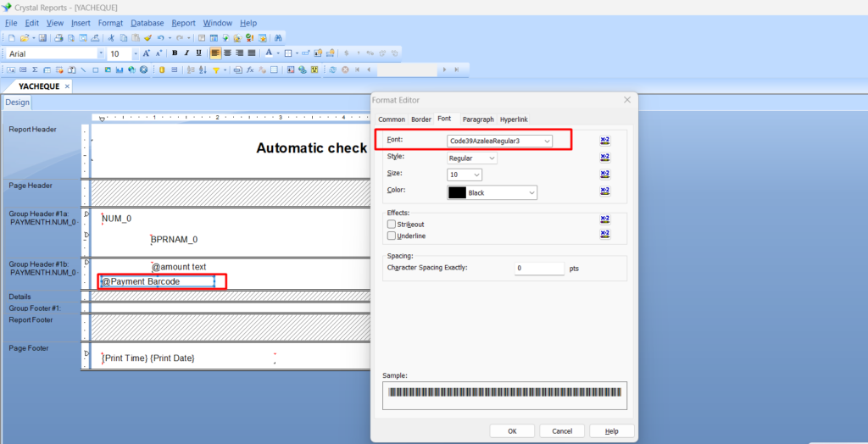Image resolution: width=868 pixels, height=444 pixels.
Task: Enable the Strikeout checkbox
Action: click(x=392, y=224)
